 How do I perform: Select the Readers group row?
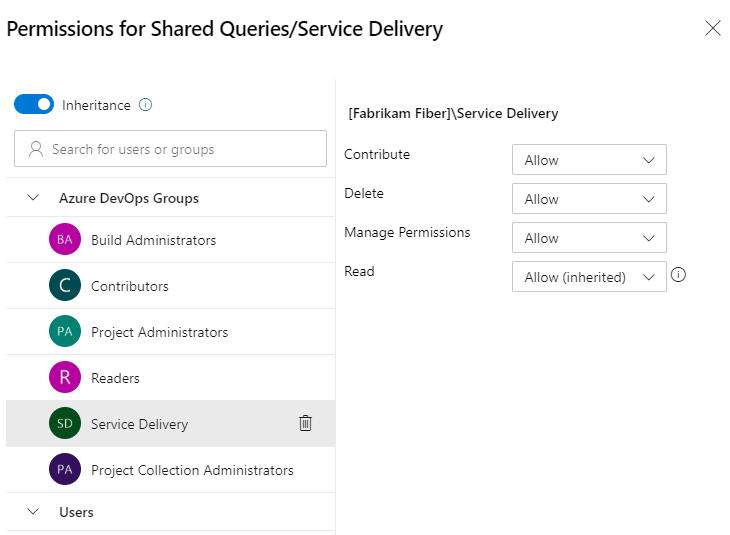[115, 378]
